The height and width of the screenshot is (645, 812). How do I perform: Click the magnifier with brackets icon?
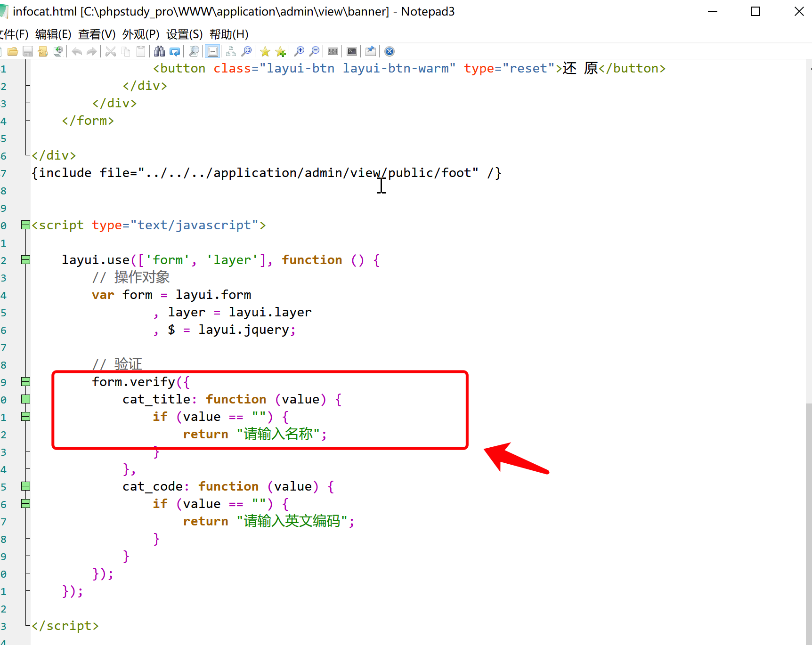click(x=246, y=51)
